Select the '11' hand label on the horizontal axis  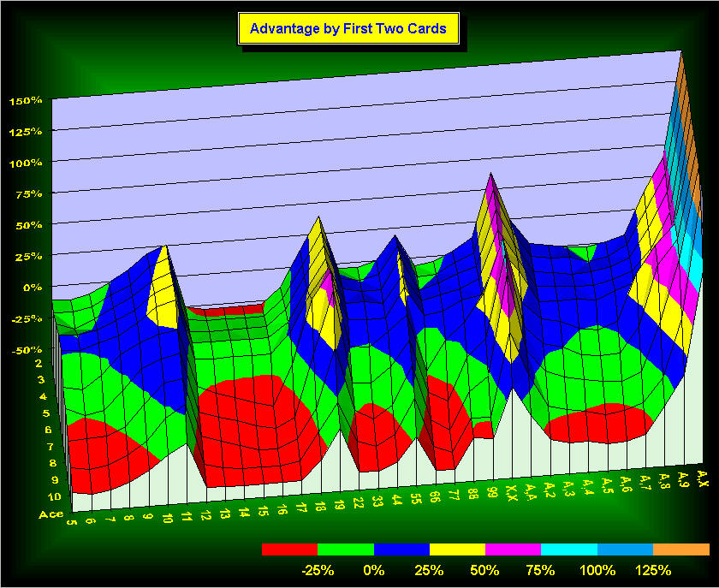[187, 516]
